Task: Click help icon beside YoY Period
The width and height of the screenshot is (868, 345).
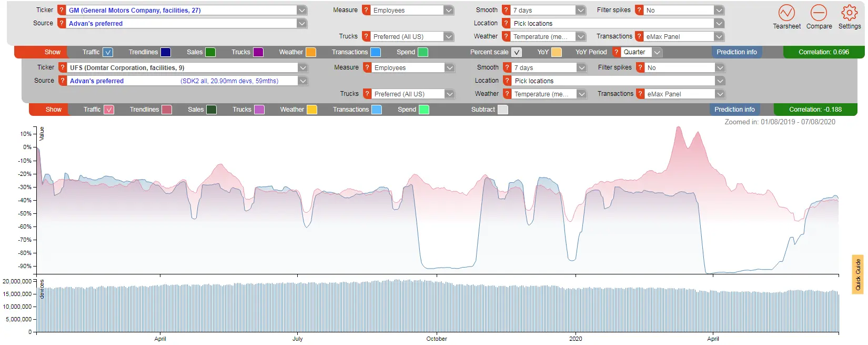Action: point(616,52)
